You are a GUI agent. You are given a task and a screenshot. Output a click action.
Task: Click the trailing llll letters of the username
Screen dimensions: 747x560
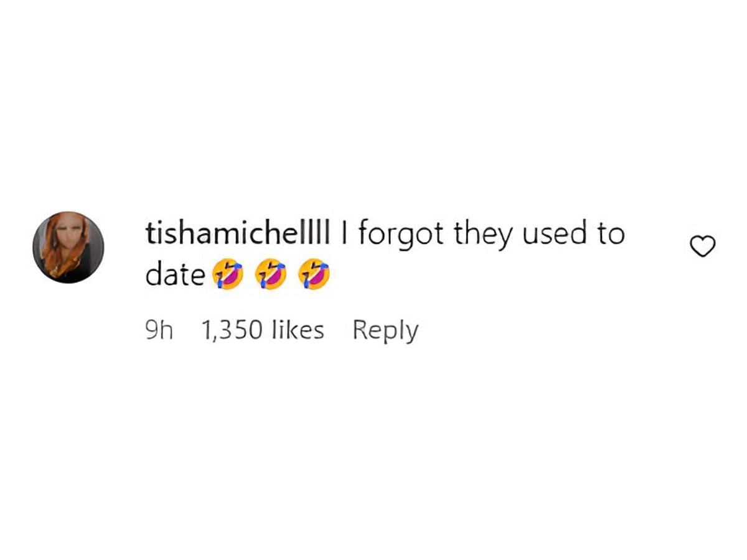(x=319, y=233)
